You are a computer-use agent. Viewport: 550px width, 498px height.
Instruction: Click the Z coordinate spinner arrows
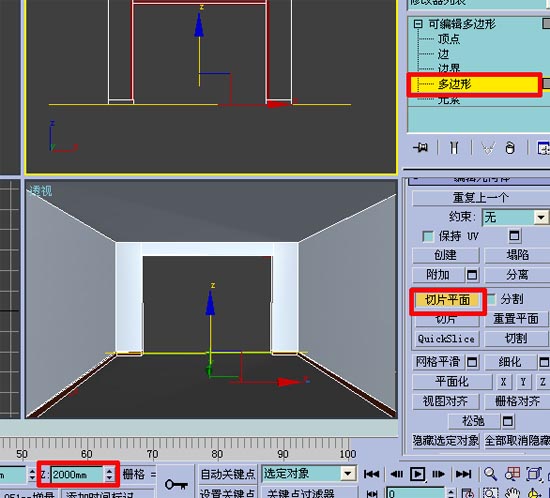point(109,475)
